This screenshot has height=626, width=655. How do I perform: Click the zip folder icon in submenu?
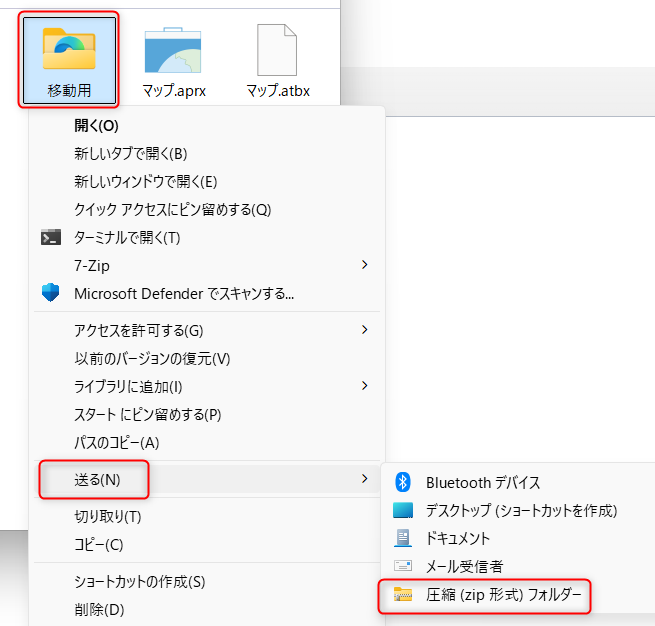(x=403, y=596)
